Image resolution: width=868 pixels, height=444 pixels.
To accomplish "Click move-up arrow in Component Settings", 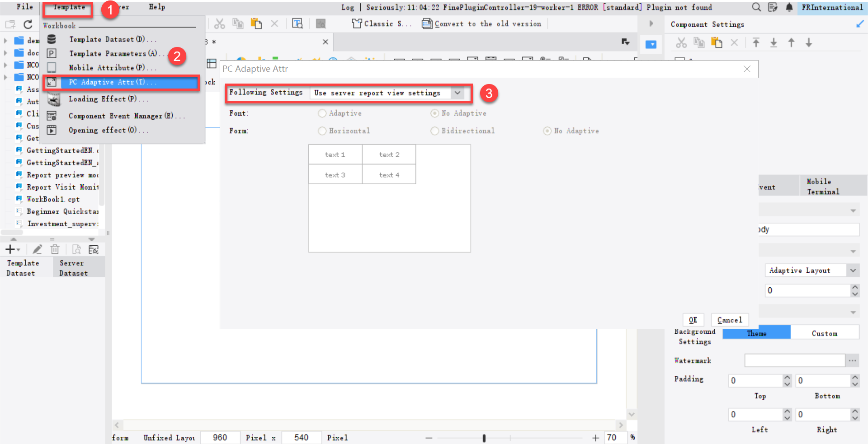I will point(791,42).
